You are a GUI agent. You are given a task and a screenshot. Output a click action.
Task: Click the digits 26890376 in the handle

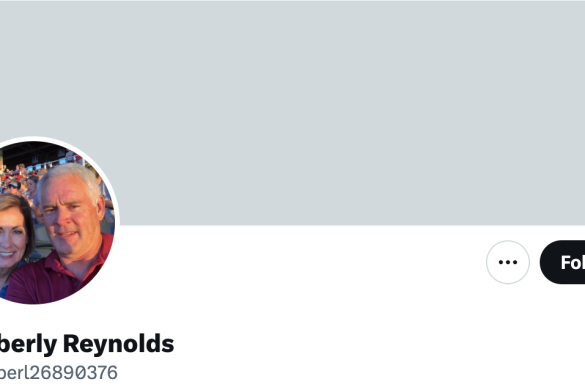(74, 372)
